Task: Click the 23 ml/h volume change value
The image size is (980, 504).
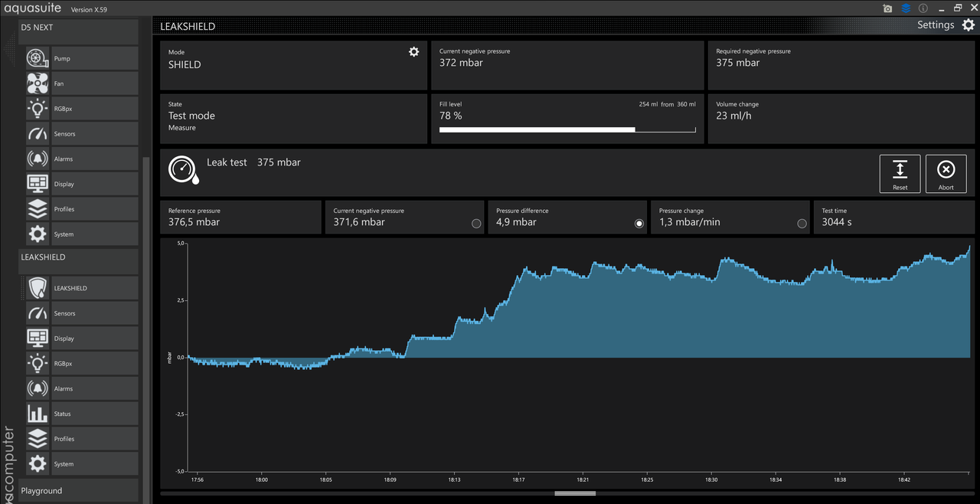Action: (734, 116)
